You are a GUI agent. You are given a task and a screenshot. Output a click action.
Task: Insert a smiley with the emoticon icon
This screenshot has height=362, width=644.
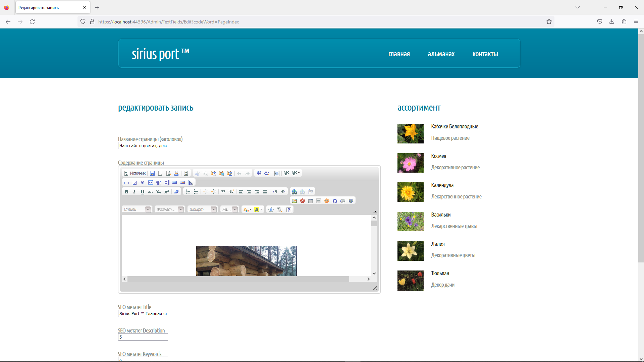(x=327, y=201)
